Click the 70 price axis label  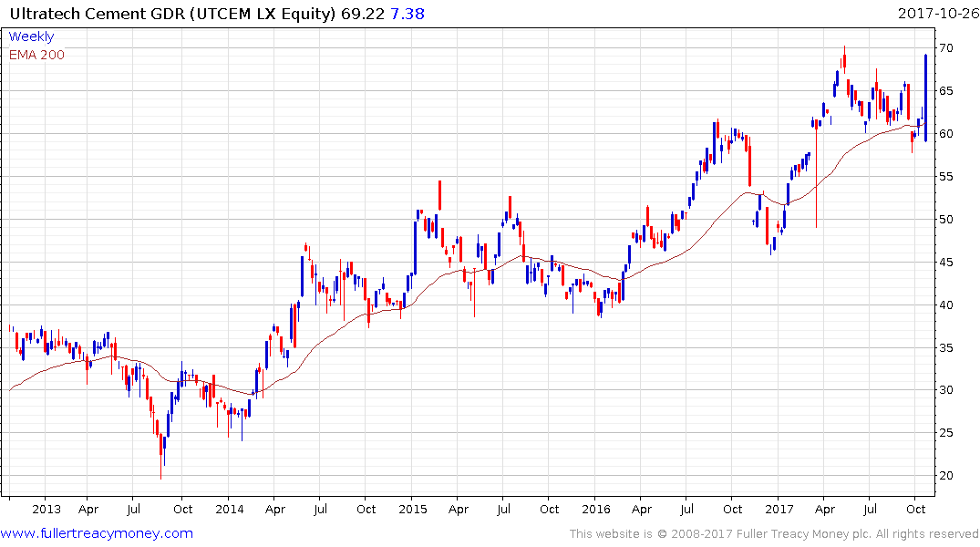tap(945, 48)
